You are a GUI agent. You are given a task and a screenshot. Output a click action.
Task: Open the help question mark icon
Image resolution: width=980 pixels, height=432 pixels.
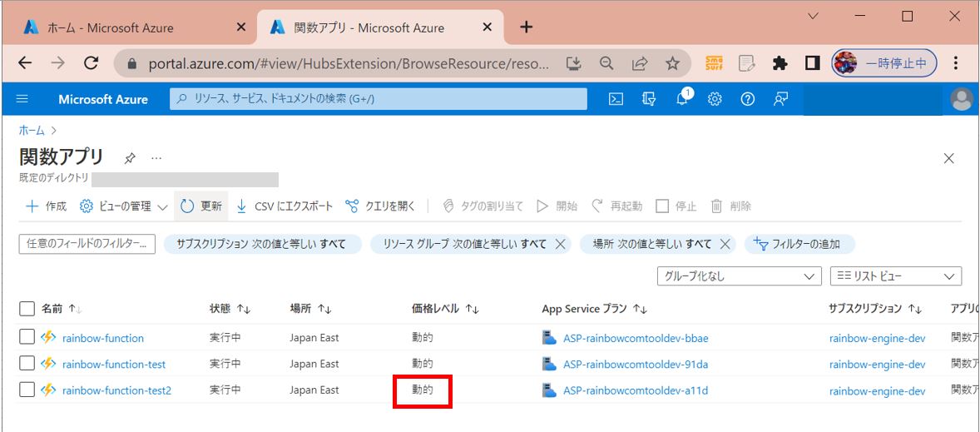(747, 99)
